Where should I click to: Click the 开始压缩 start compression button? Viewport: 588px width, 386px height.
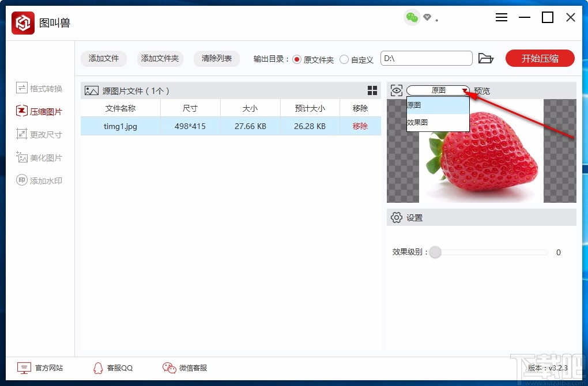pos(539,58)
